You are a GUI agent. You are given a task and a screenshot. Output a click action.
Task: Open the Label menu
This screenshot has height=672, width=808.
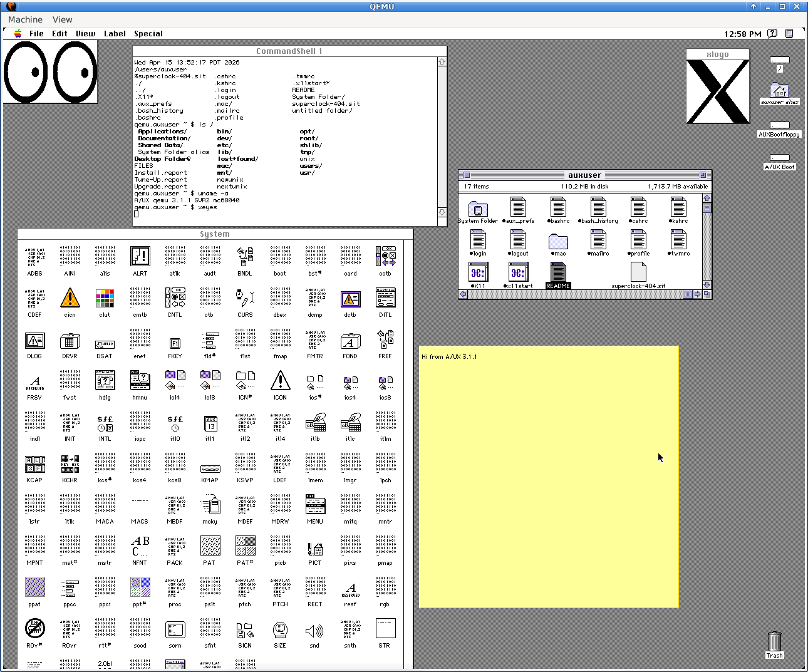tap(115, 34)
